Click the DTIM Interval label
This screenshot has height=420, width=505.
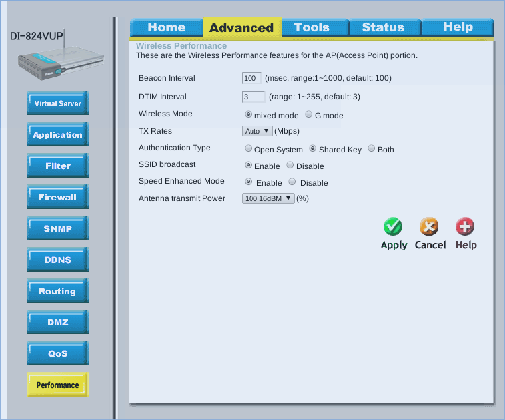point(163,97)
